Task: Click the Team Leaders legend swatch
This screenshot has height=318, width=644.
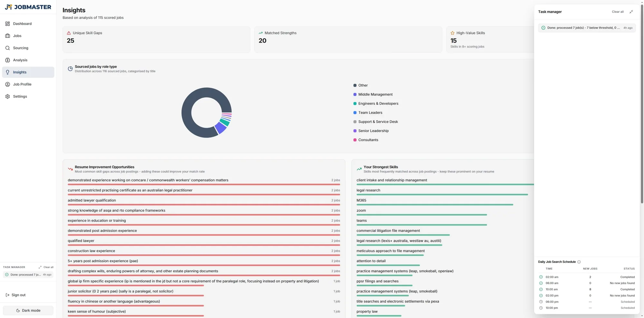Action: (x=355, y=113)
